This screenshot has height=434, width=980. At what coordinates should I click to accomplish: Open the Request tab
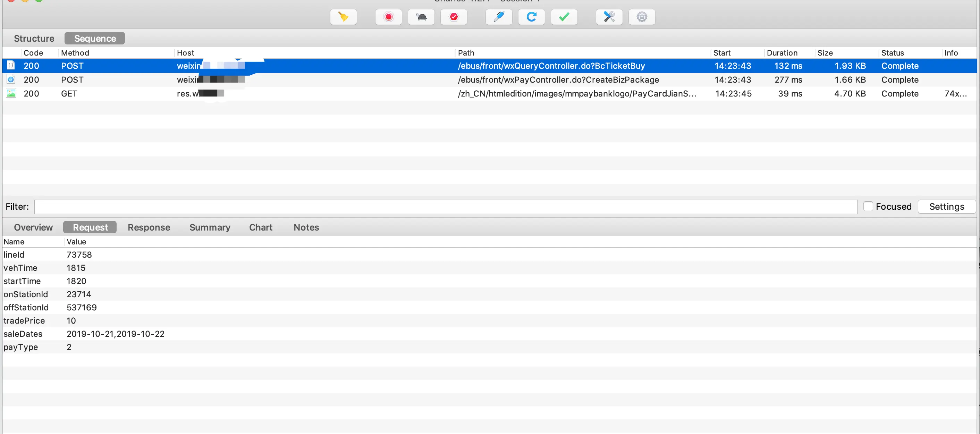coord(90,227)
